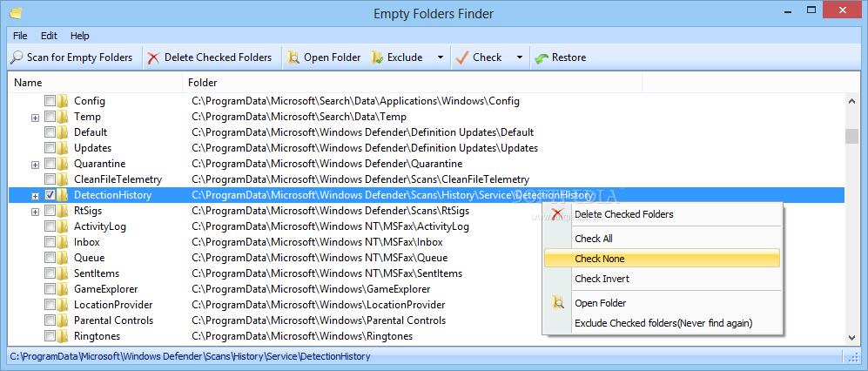Open the Exclude dropdown arrow
Screen dimensions: 868x371
click(440, 57)
